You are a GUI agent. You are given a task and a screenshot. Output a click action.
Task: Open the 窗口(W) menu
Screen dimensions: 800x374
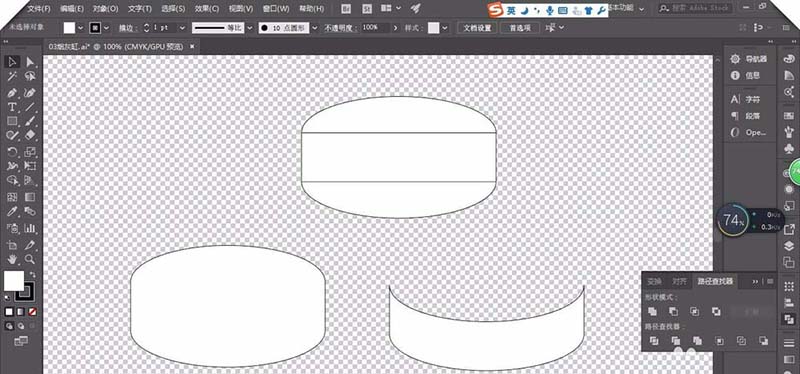coord(276,9)
